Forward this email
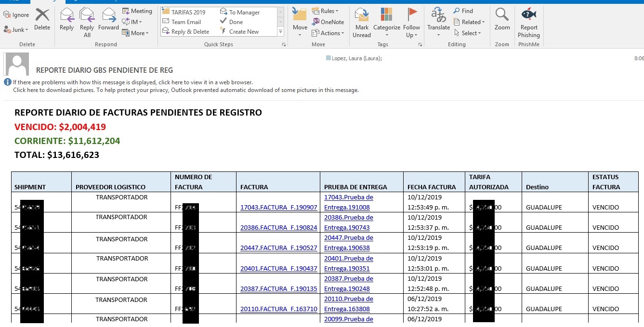This screenshot has height=327, width=644. pos(108,19)
